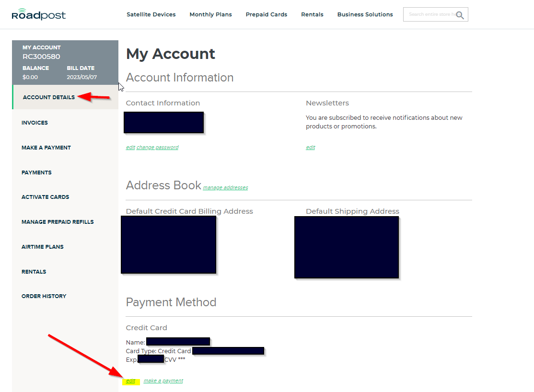Open the Rentals navigation item
Image resolution: width=534 pixels, height=392 pixels.
click(312, 14)
